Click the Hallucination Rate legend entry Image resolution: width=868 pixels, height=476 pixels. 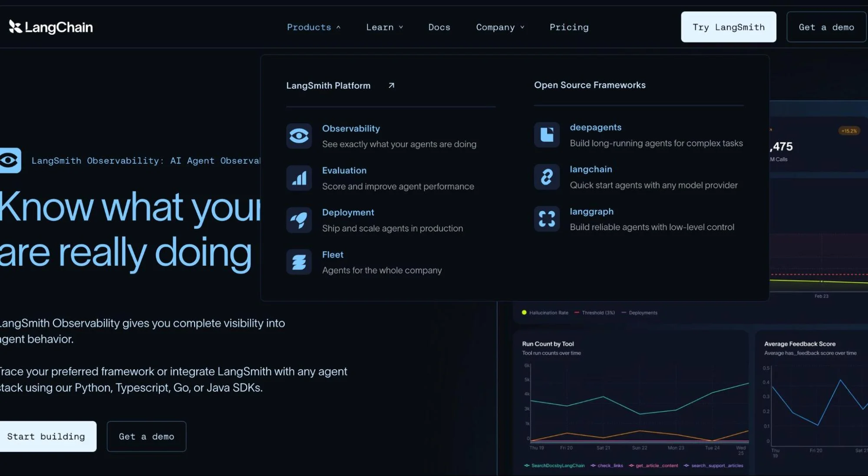point(545,313)
